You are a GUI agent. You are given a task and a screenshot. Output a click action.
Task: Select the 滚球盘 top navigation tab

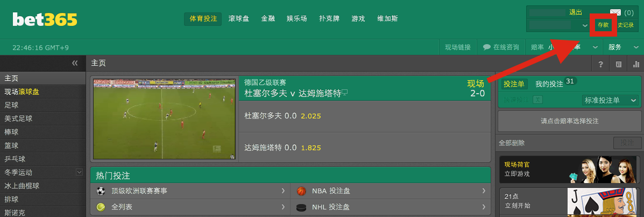pyautogui.click(x=239, y=19)
